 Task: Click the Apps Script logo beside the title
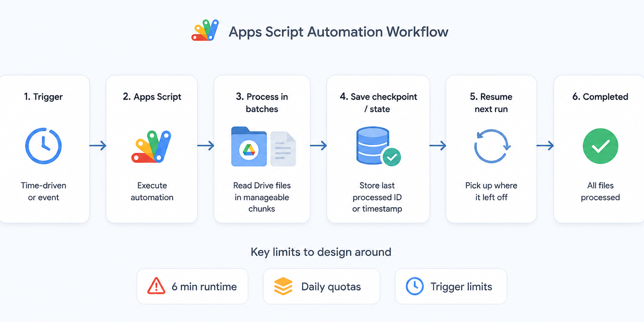click(205, 30)
